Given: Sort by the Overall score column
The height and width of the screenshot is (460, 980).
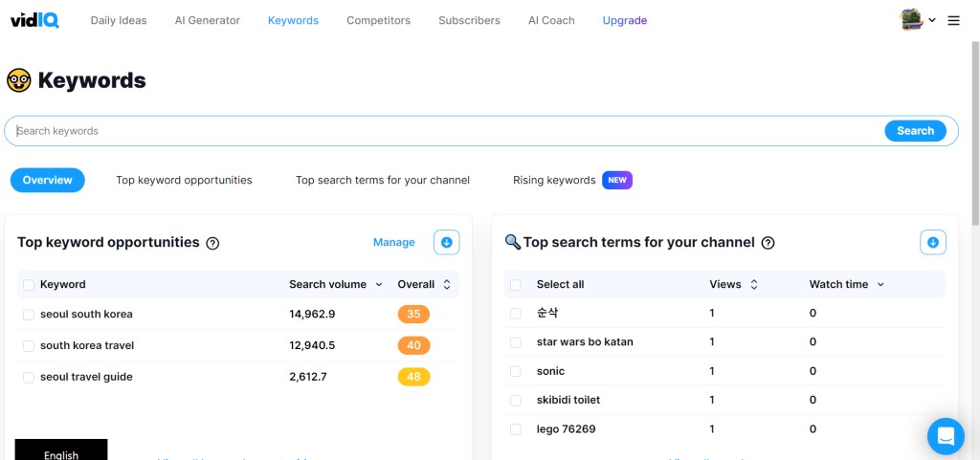Looking at the screenshot, I should click(x=445, y=285).
